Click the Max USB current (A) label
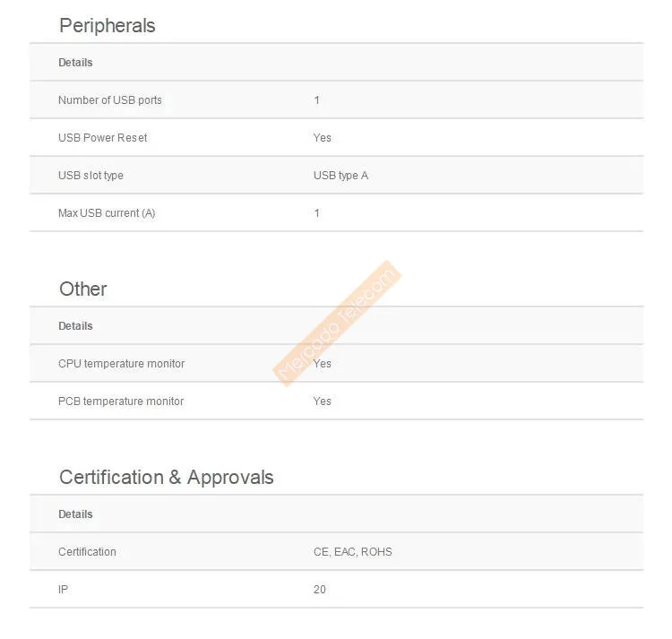 tap(107, 213)
